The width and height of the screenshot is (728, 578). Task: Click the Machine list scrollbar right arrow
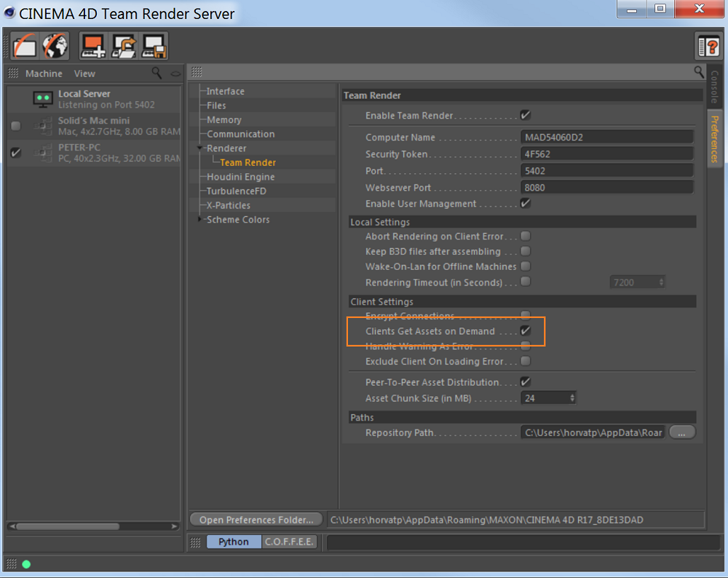174,526
